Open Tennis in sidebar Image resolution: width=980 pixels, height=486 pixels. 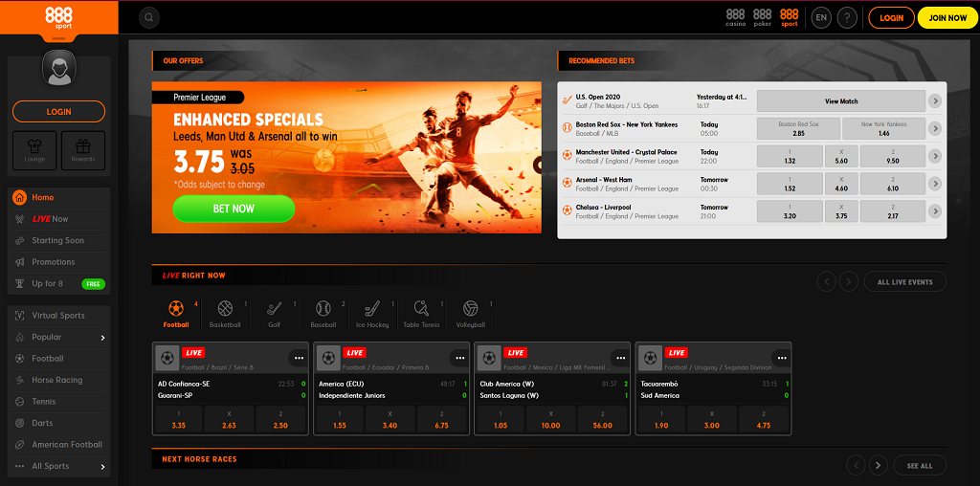coord(59,402)
